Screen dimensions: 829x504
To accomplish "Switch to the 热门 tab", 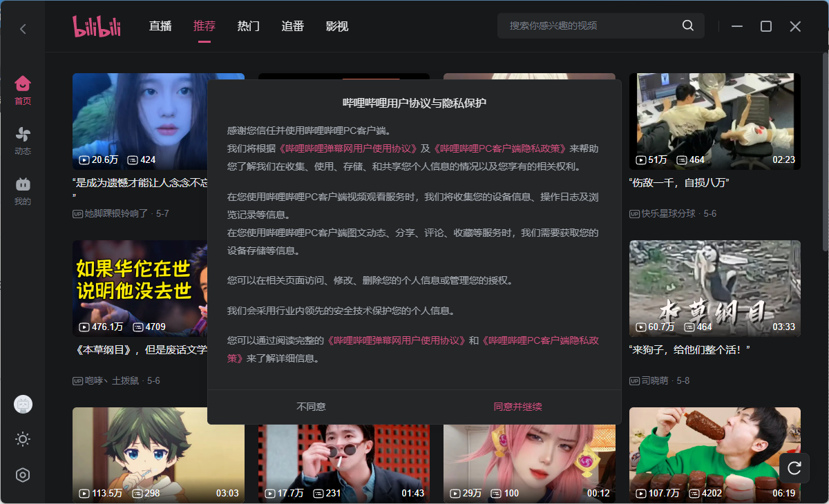I will coord(248,26).
